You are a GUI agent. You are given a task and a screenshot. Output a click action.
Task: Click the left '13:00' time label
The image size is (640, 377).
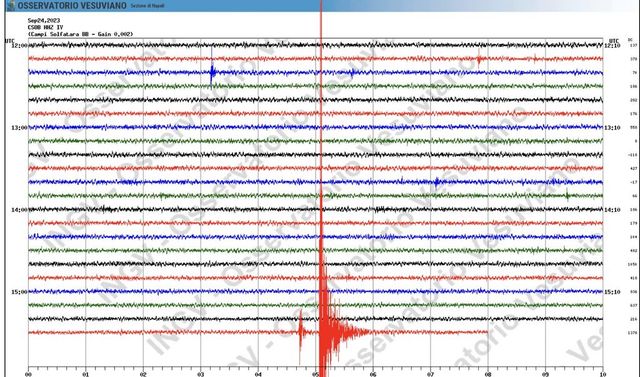point(19,128)
